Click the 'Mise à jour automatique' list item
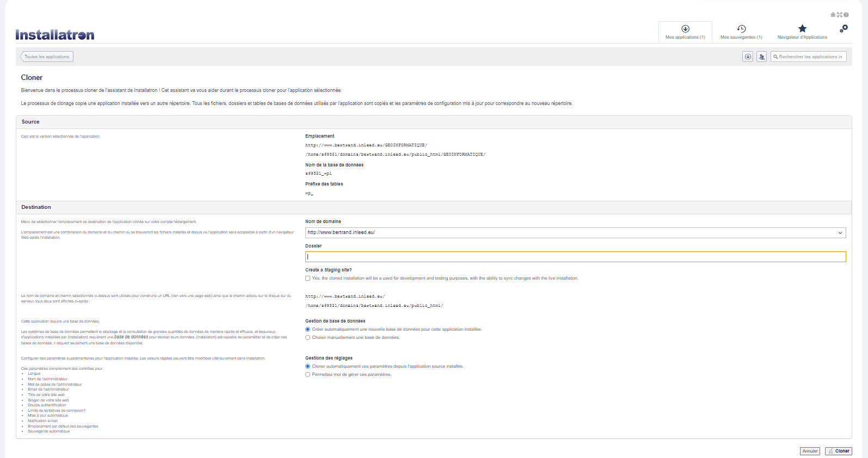Image resolution: width=868 pixels, height=458 pixels. pos(48,416)
